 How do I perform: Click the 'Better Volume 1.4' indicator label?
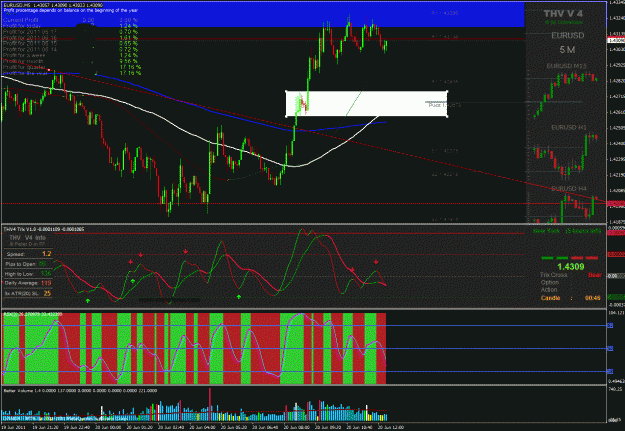[80, 391]
